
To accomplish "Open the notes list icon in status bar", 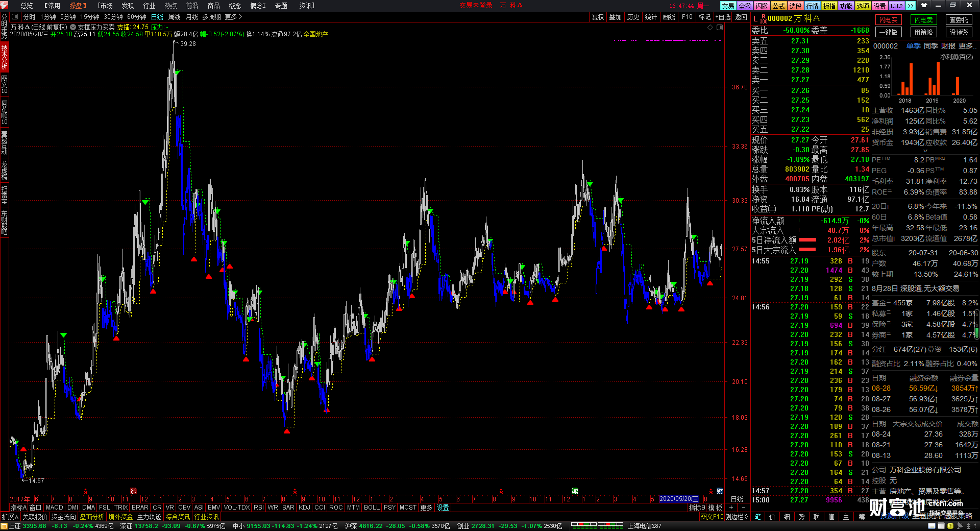I will [940, 526].
